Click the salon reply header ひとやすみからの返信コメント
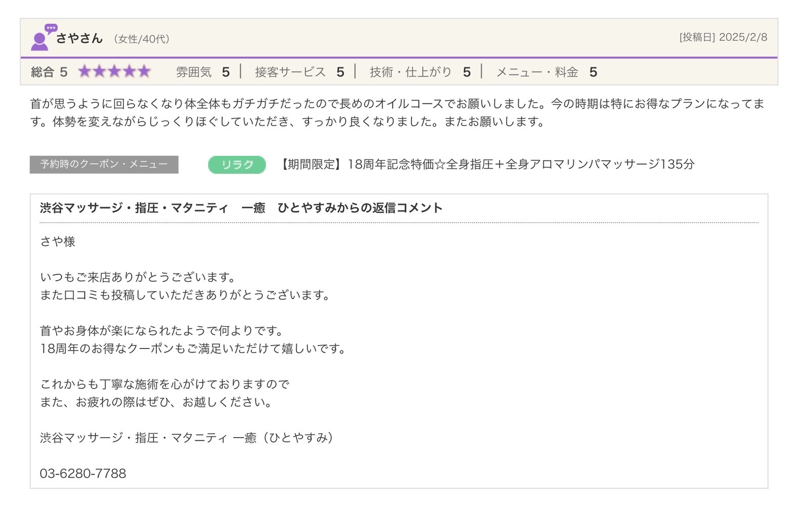The image size is (812, 515). coord(241,208)
